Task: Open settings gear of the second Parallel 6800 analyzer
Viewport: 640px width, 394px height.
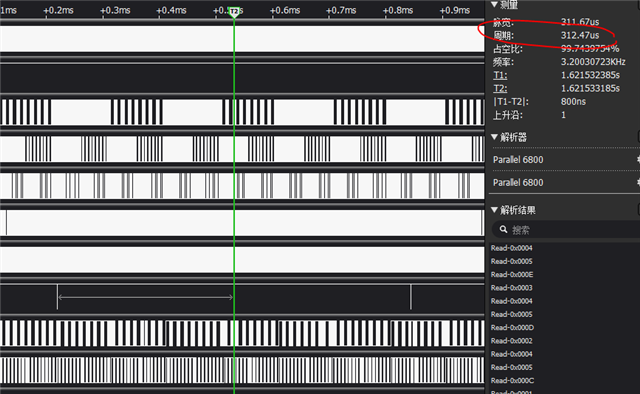Action: 638,183
